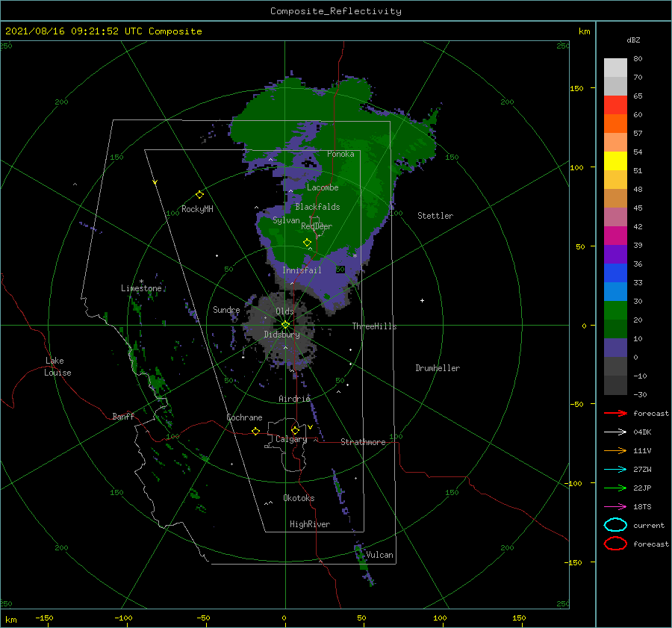Click the Airdrie label
Screen dimensions: 672x628
294,399
